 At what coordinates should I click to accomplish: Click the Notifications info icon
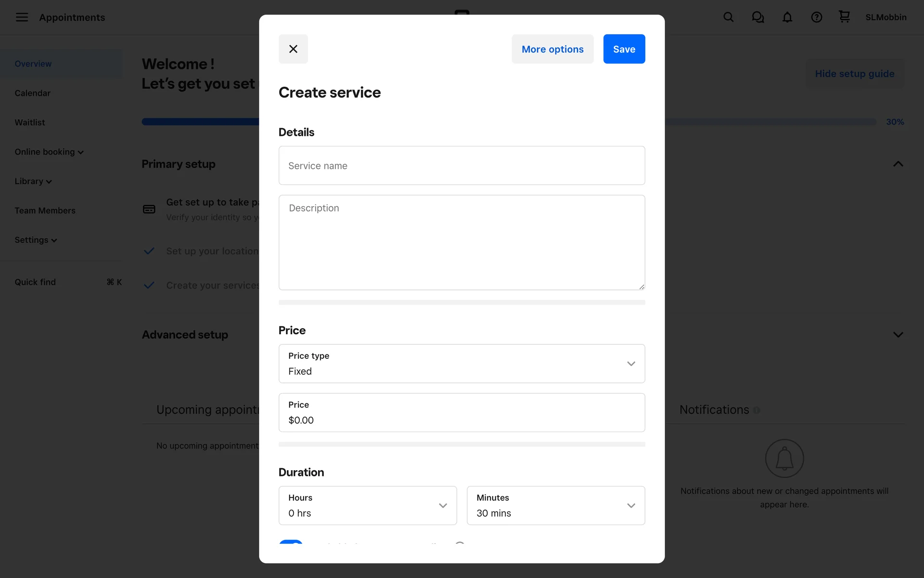pyautogui.click(x=757, y=410)
